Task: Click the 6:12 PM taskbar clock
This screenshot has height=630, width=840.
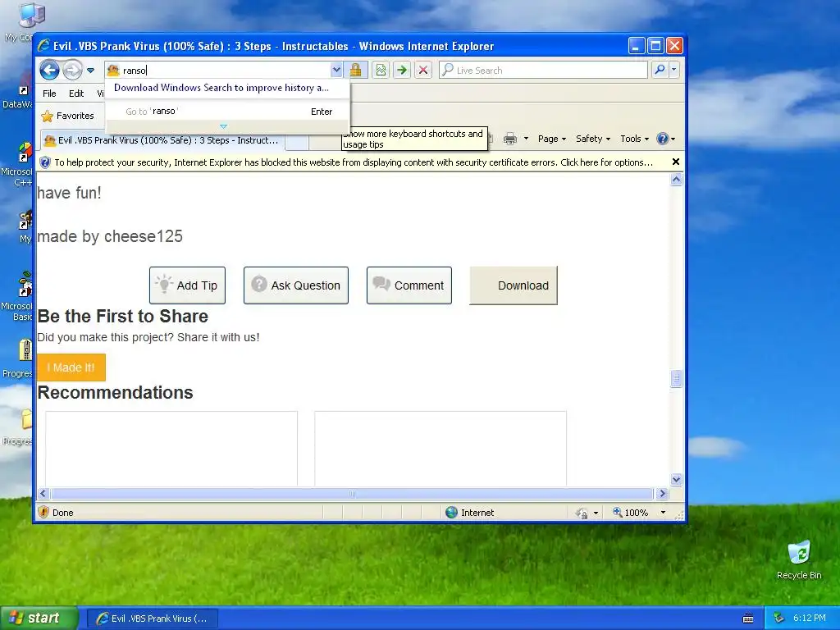Action: coord(809,619)
